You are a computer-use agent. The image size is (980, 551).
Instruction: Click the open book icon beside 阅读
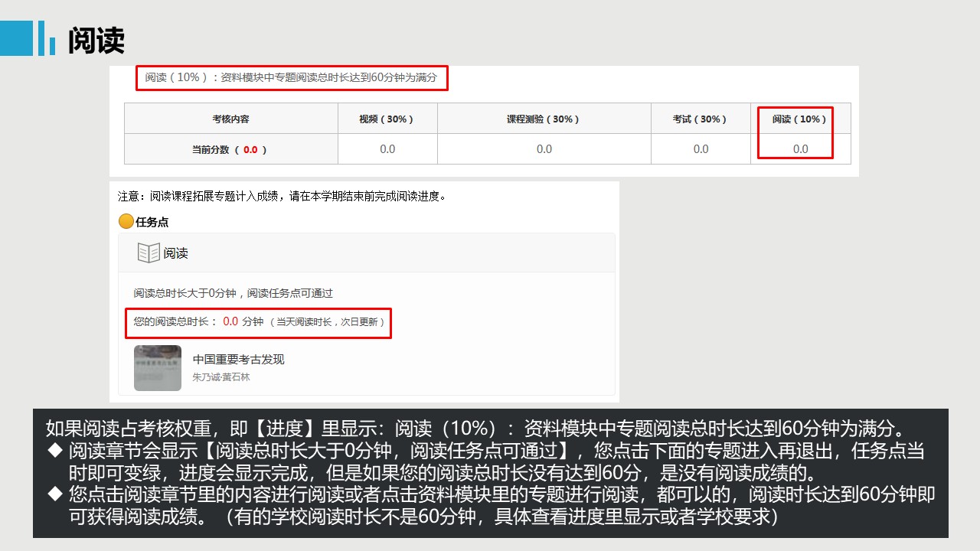click(149, 253)
